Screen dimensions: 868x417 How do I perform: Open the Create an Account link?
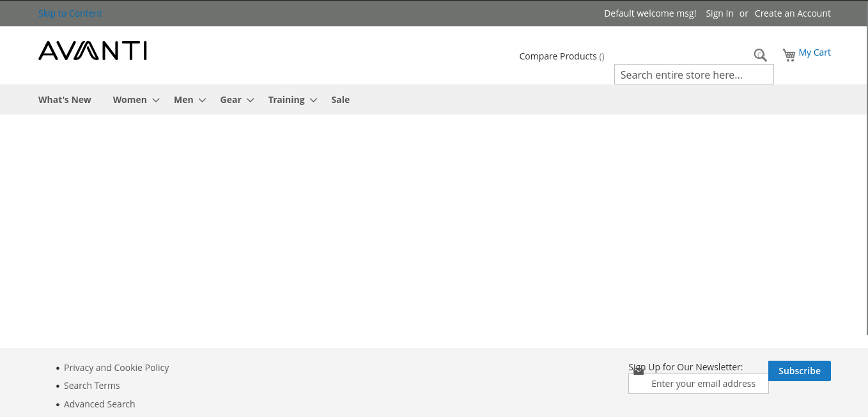coord(793,13)
